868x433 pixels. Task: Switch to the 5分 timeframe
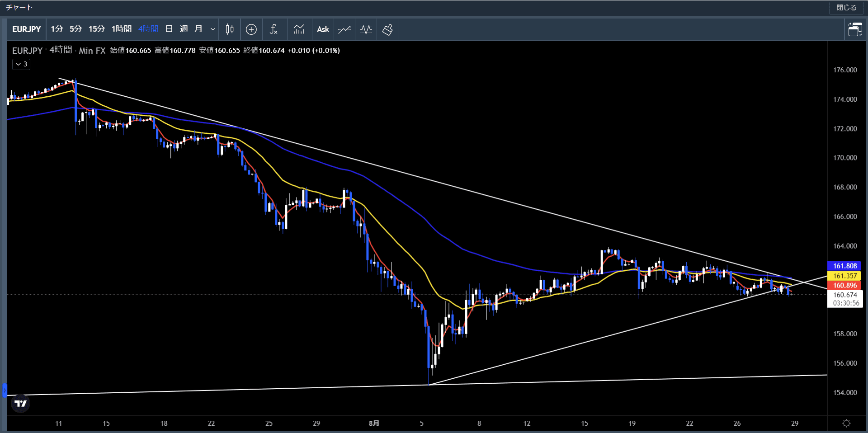click(76, 29)
